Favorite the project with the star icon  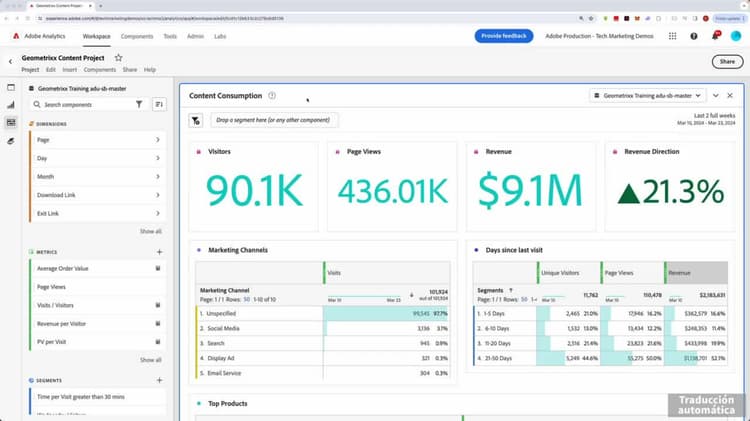click(118, 58)
